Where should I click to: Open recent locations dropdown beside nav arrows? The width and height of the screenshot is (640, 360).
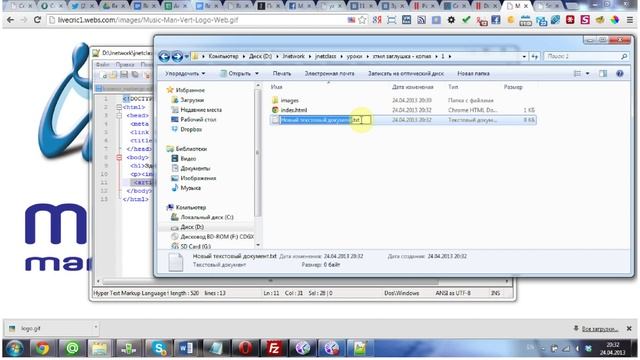coord(187,57)
